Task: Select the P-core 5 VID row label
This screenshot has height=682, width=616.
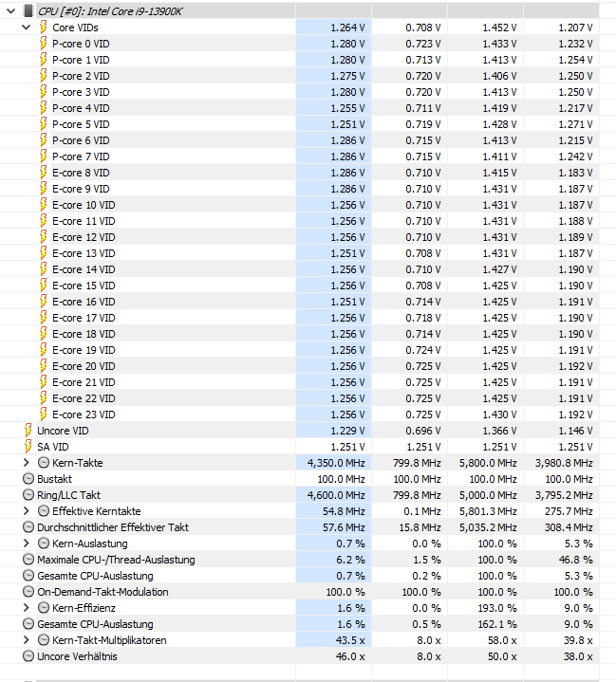Action: [81, 124]
